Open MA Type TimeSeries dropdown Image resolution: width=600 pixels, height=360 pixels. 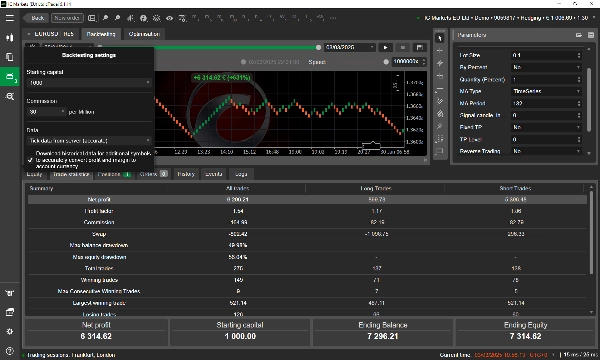point(546,91)
